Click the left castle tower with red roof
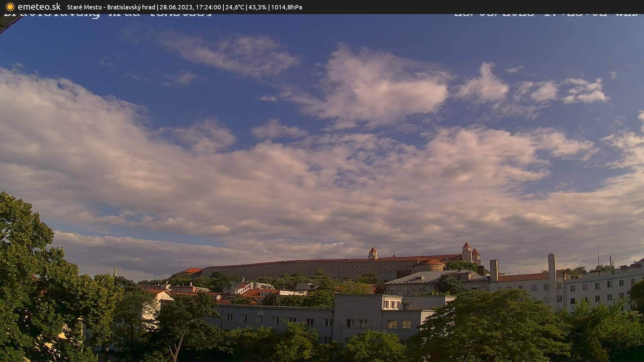The width and height of the screenshot is (644, 362). [373, 253]
